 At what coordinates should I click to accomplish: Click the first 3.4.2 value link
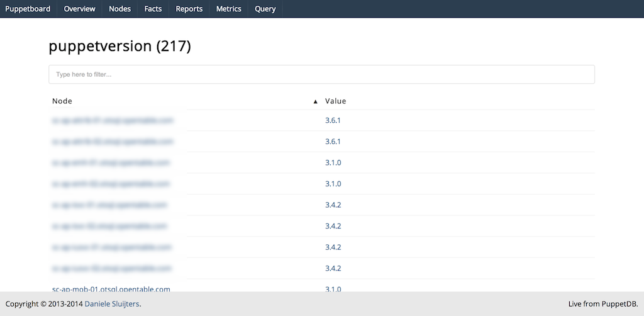tap(333, 205)
